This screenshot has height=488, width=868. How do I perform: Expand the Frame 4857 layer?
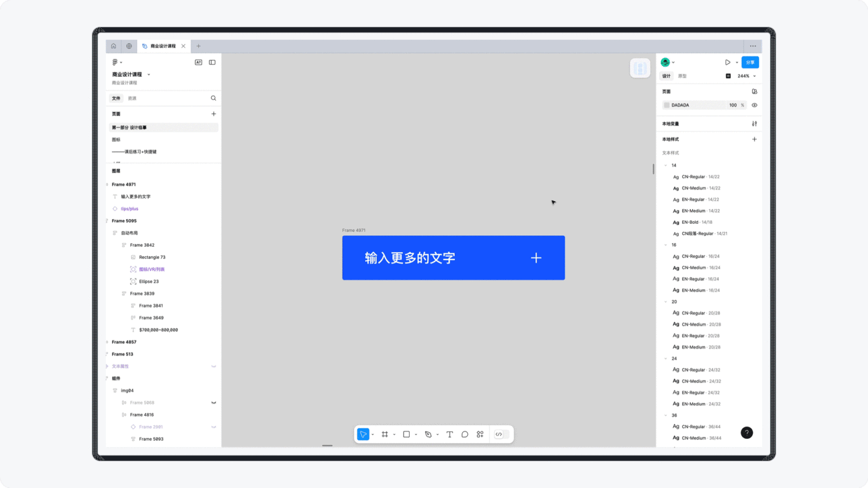107,342
